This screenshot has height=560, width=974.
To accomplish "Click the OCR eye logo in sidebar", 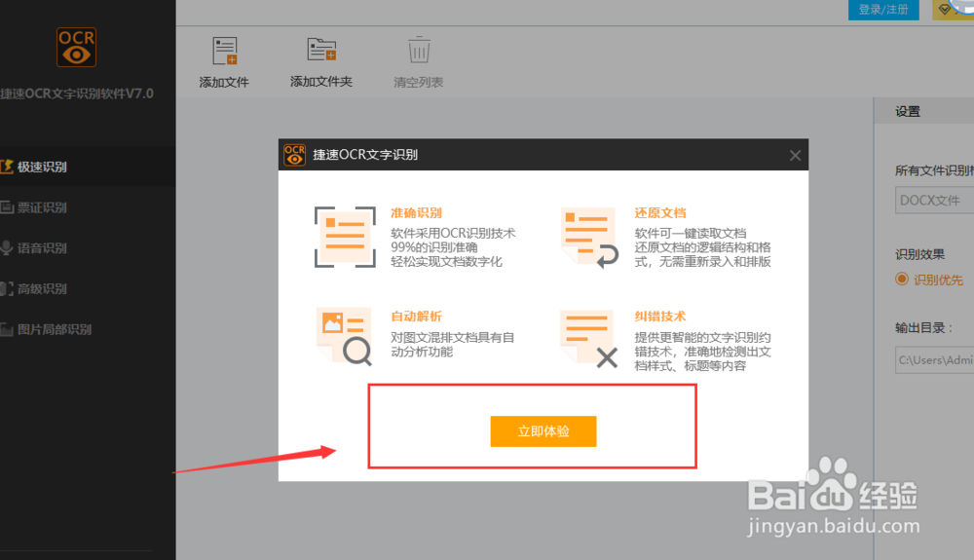I will 76,47.
